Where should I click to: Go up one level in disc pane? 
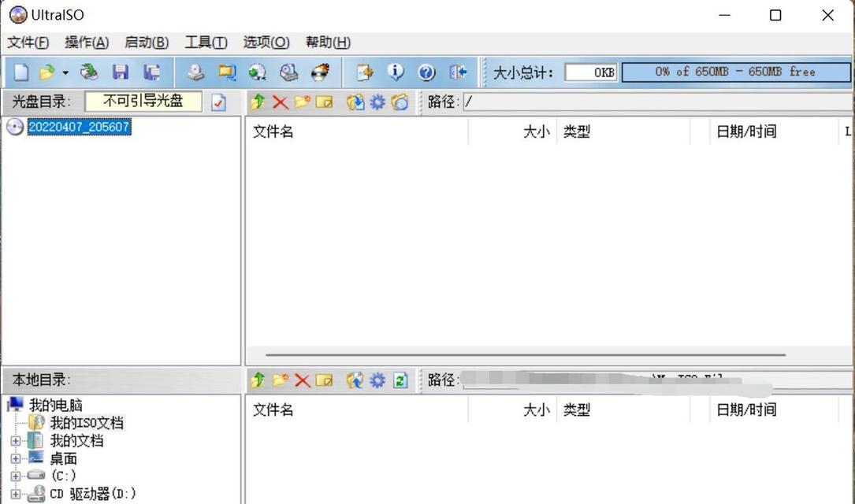pyautogui.click(x=258, y=102)
